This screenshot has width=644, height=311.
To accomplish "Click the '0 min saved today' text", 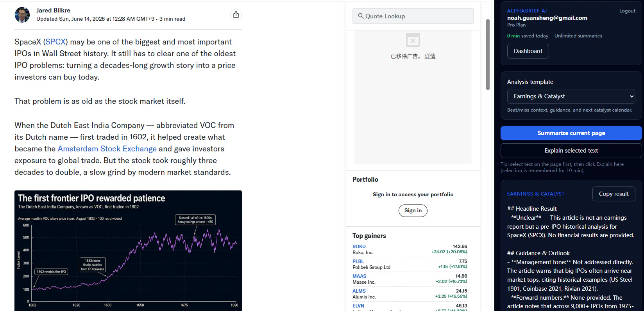I will [528, 36].
